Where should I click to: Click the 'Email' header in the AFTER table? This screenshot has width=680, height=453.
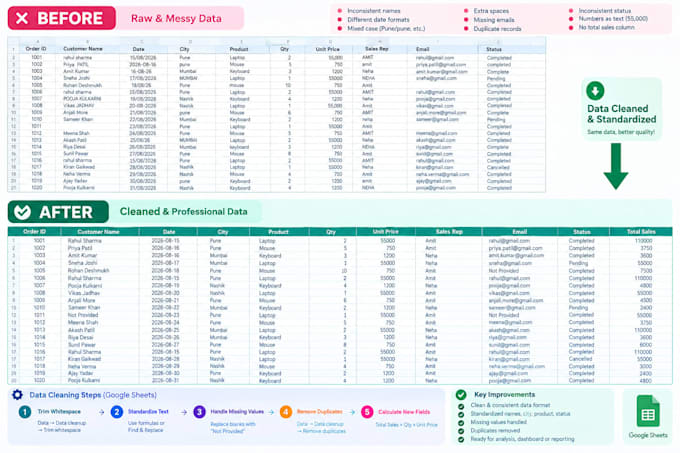click(520, 232)
